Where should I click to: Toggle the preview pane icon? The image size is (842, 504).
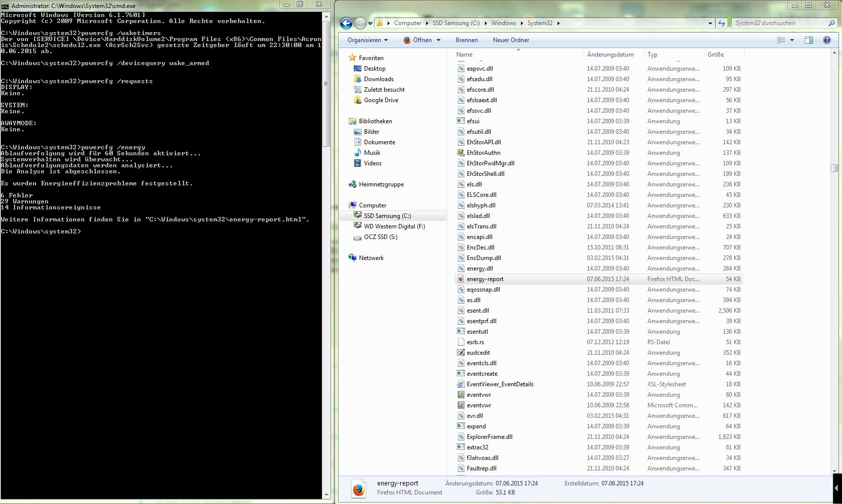(x=808, y=40)
